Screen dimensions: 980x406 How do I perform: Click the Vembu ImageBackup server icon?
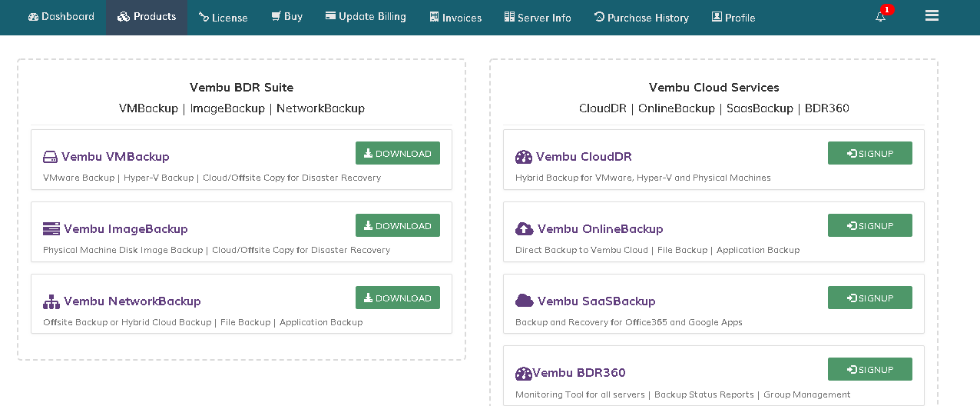click(x=51, y=228)
